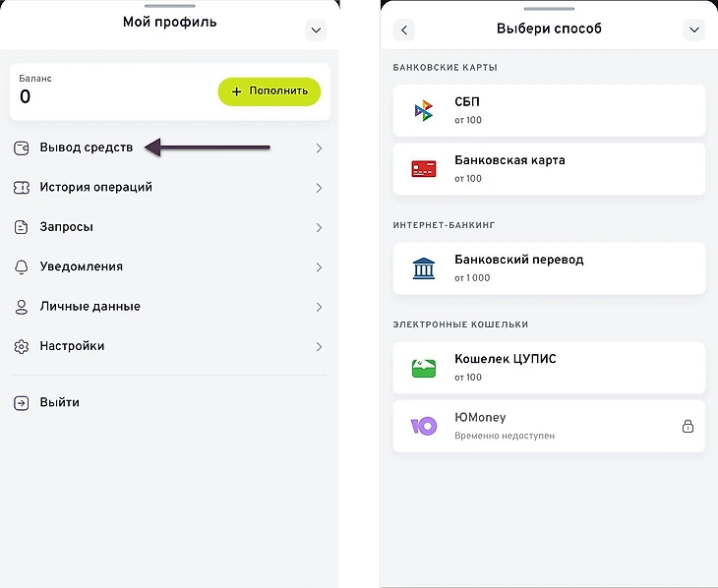Click the СБП payment logo icon
The image size is (718, 588).
pyautogui.click(x=424, y=110)
